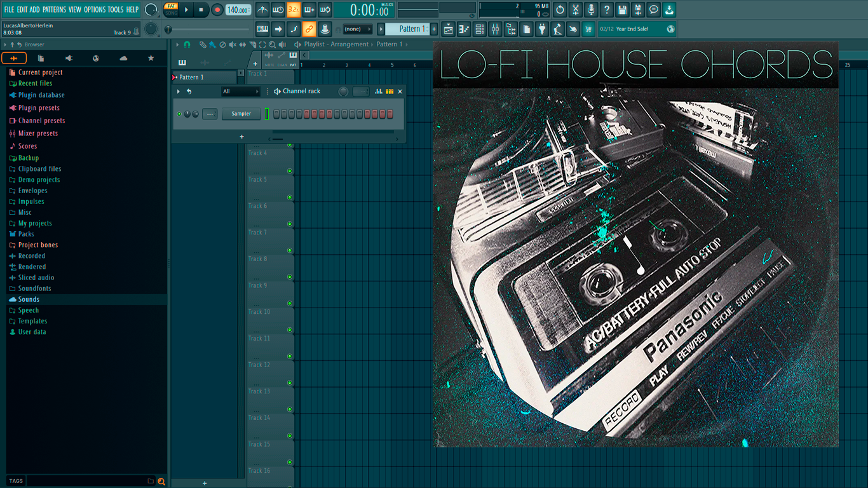Toggle loop recording icon

point(325,10)
